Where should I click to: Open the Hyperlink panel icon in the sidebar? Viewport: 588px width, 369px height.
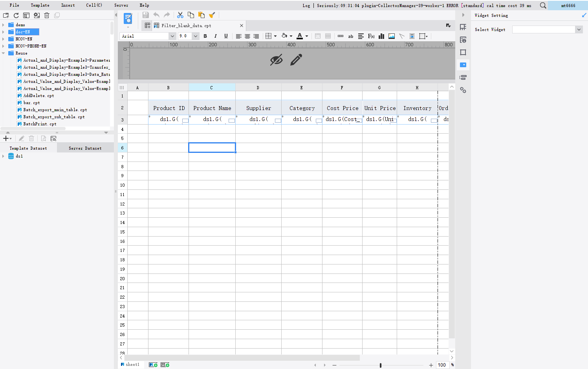coord(463,90)
